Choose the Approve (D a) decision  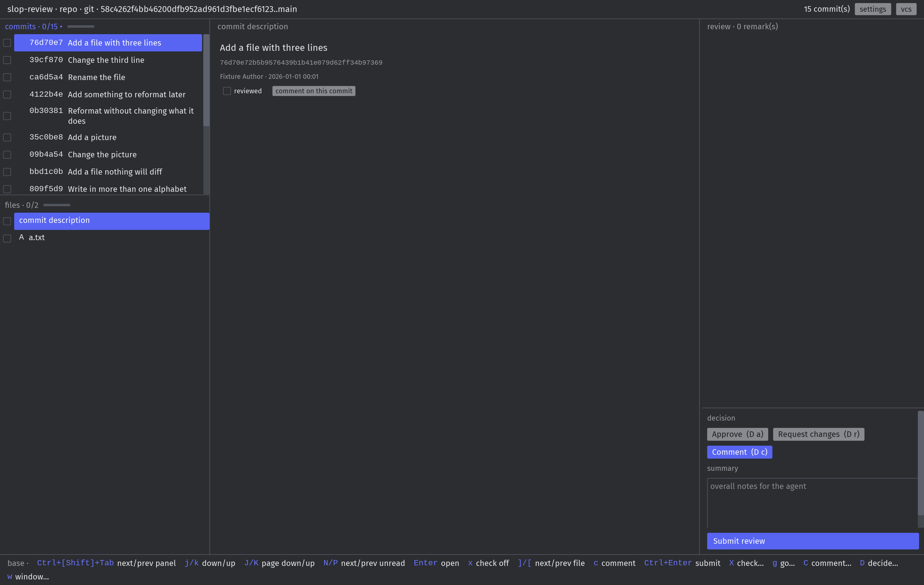click(737, 434)
